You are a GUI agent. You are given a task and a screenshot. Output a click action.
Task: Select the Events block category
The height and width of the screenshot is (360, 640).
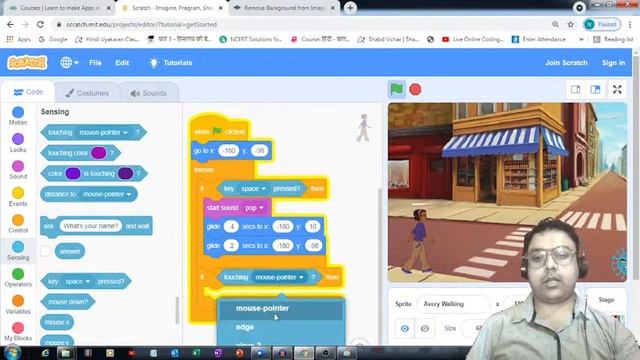(x=18, y=197)
